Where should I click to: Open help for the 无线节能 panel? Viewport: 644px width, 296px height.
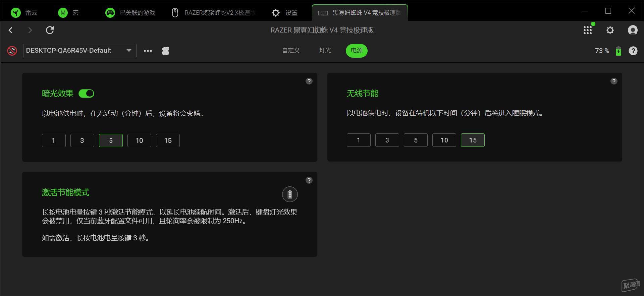(x=614, y=81)
